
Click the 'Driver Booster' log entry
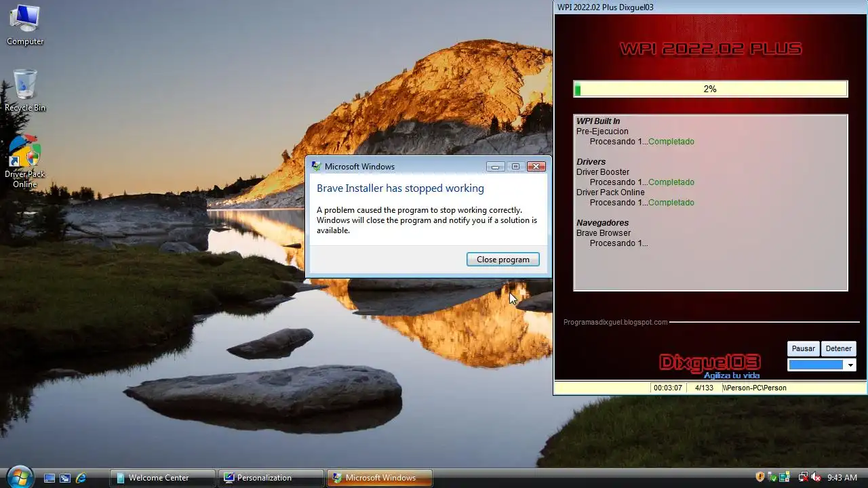pyautogui.click(x=603, y=172)
